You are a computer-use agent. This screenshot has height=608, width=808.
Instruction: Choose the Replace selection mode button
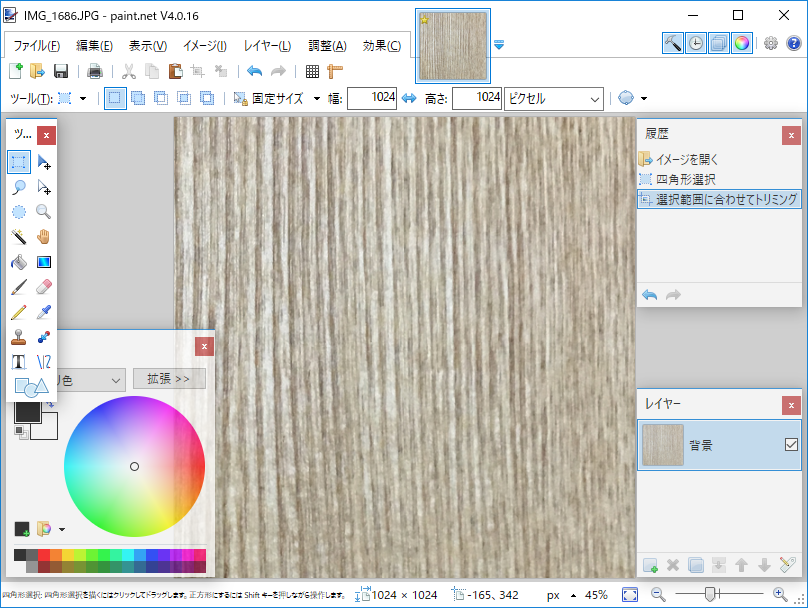[x=115, y=98]
